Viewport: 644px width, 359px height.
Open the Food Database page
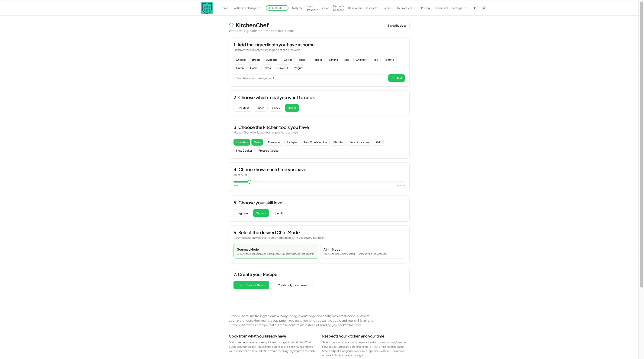(312, 8)
